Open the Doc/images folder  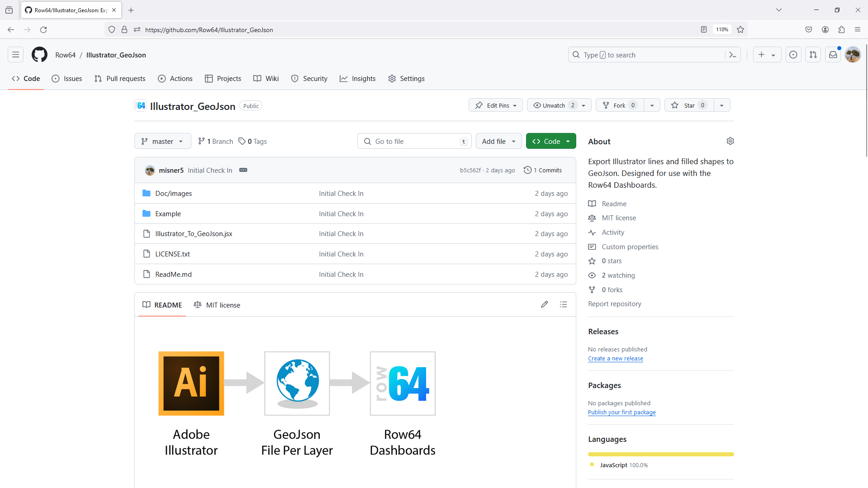(x=174, y=193)
